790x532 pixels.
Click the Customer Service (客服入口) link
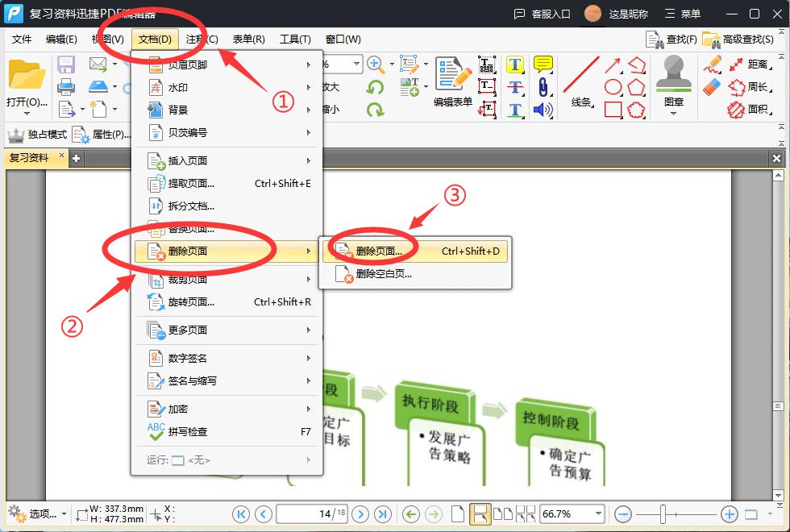tap(542, 15)
